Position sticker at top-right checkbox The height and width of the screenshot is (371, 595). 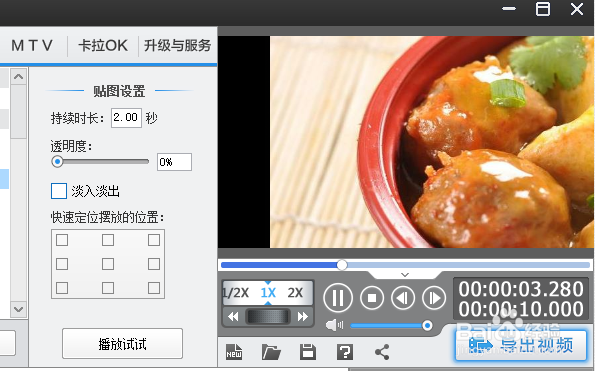pyautogui.click(x=154, y=240)
